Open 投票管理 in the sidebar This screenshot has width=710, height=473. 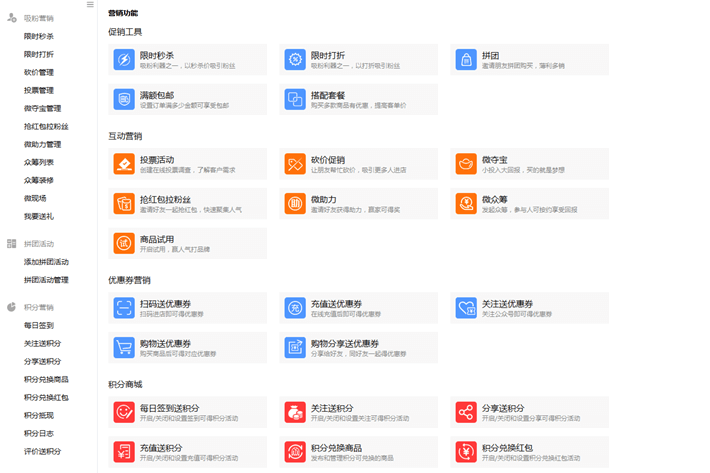click(x=38, y=91)
